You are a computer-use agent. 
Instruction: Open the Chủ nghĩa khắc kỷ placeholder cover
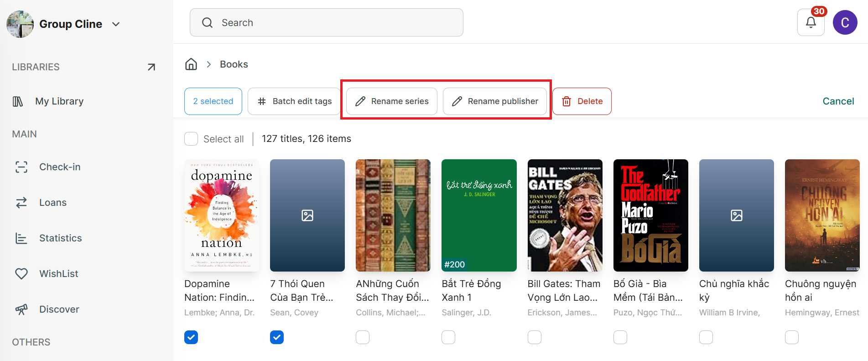737,215
